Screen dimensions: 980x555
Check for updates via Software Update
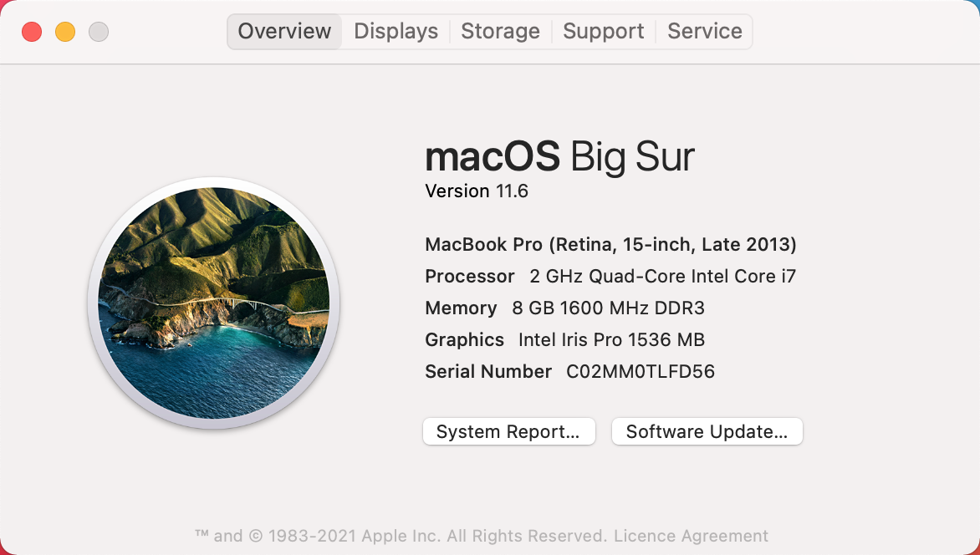pos(707,432)
